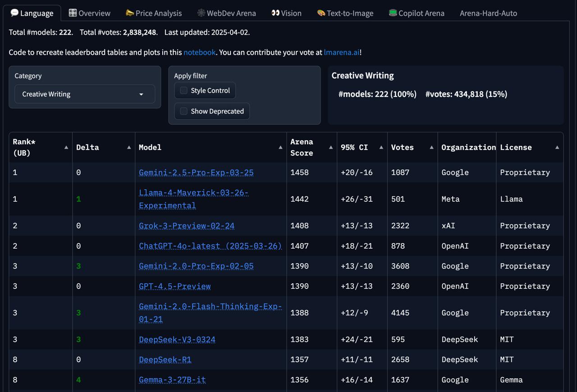The width and height of the screenshot is (577, 392).
Task: Enable the Show Deprecated checkbox
Action: pos(183,111)
